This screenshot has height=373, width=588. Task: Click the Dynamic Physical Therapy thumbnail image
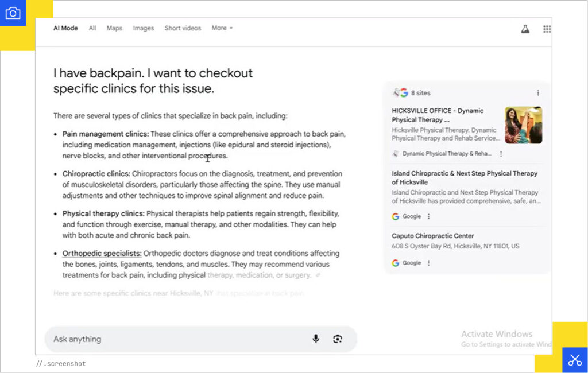click(523, 125)
